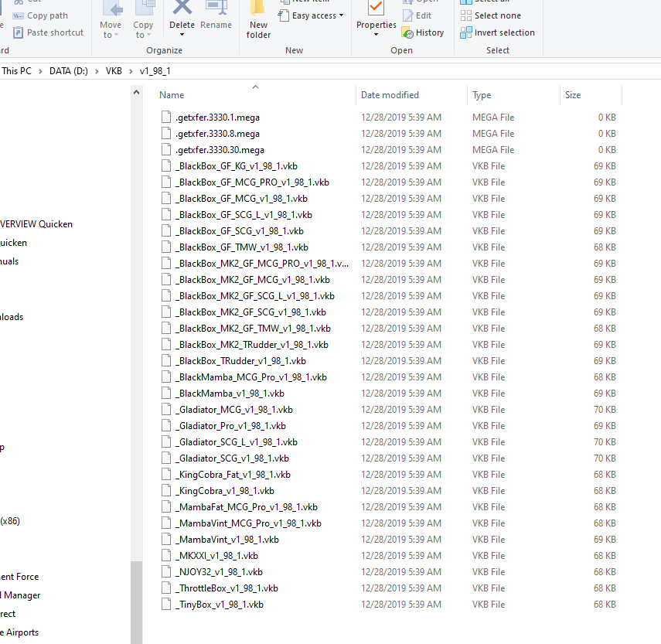Expand the chevron after DATA (D:) breadcrumb

97,71
